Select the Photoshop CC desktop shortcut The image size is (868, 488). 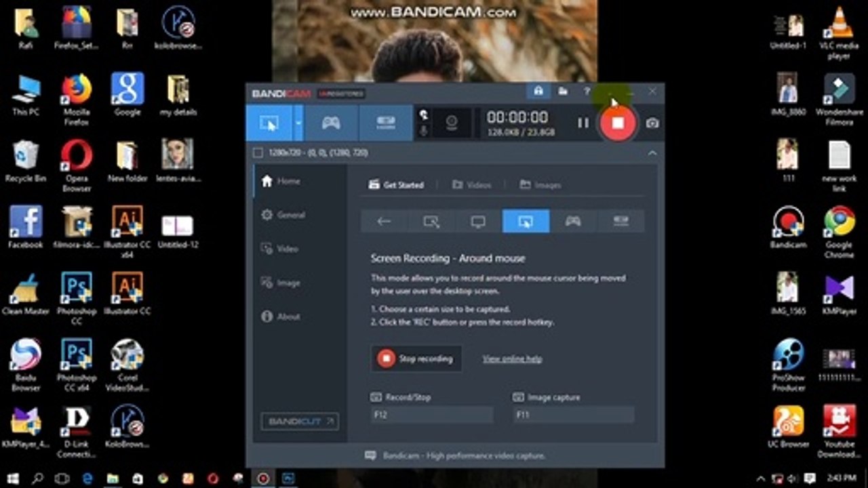pos(77,299)
